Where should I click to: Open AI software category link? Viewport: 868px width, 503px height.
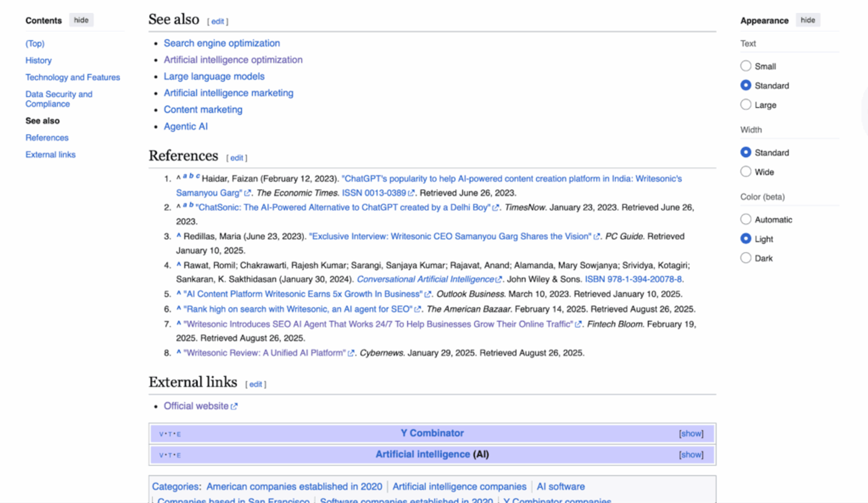pyautogui.click(x=561, y=487)
